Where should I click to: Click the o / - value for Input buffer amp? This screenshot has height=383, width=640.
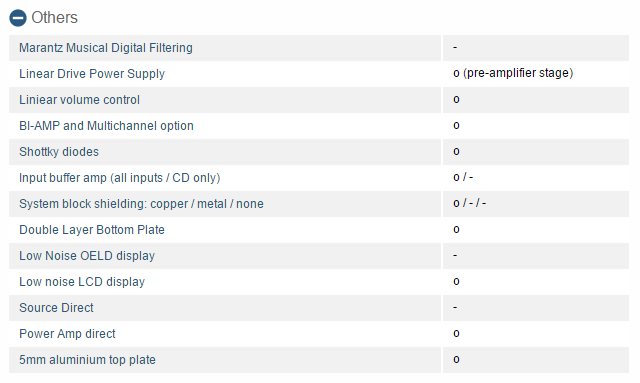(x=463, y=177)
